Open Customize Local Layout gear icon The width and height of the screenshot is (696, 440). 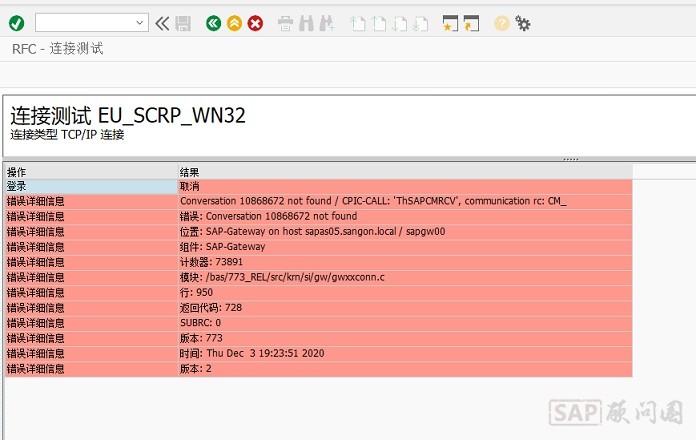point(522,23)
